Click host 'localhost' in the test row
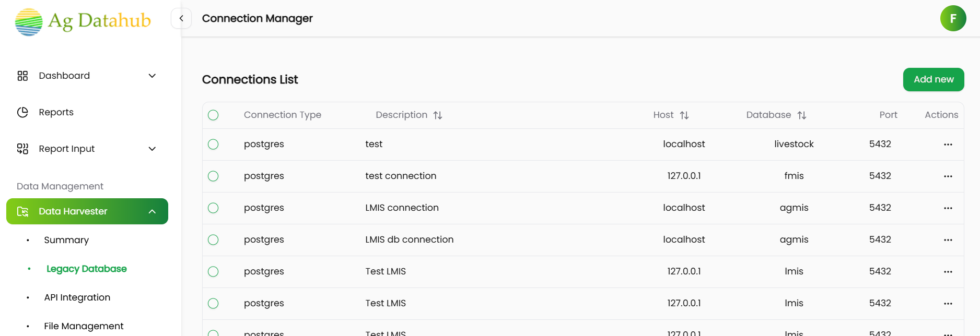Viewport: 980px width, 336px height. [x=684, y=145]
